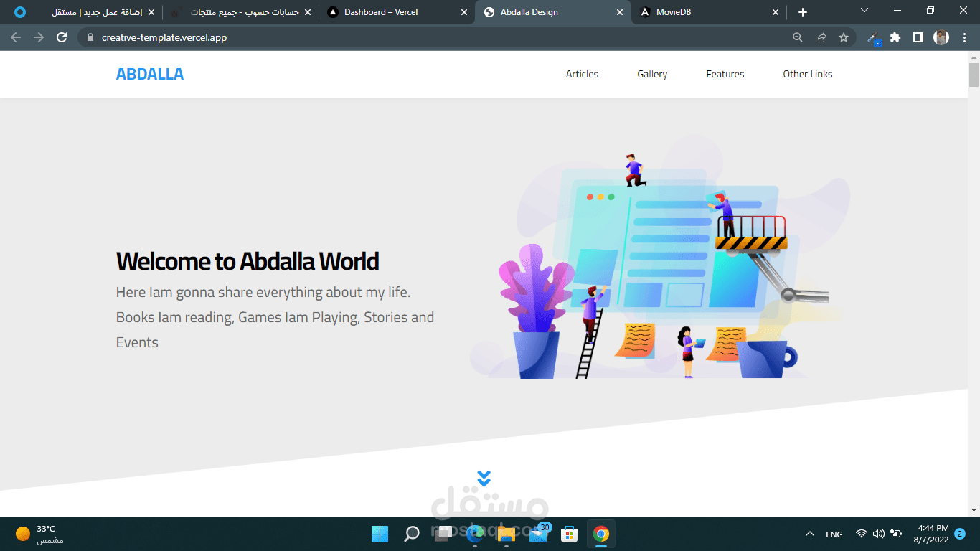Reload the creative-template page
The image size is (980, 551).
pos(62,37)
